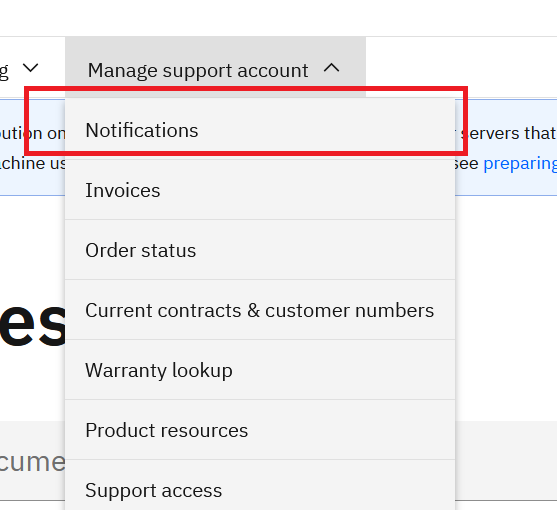Viewport: 557px width, 510px height.
Task: Click the blue info banner text 'servers that'
Action: tap(508, 133)
